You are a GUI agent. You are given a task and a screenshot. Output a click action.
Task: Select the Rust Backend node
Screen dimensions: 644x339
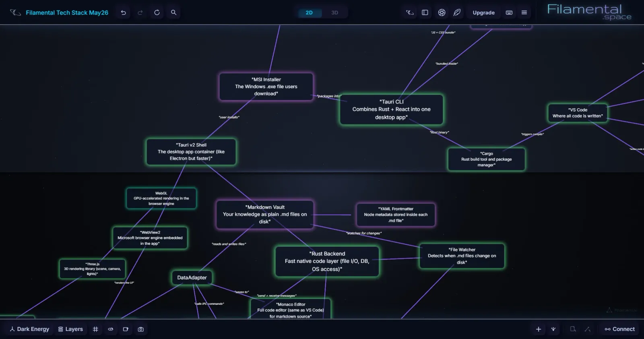pos(327,261)
